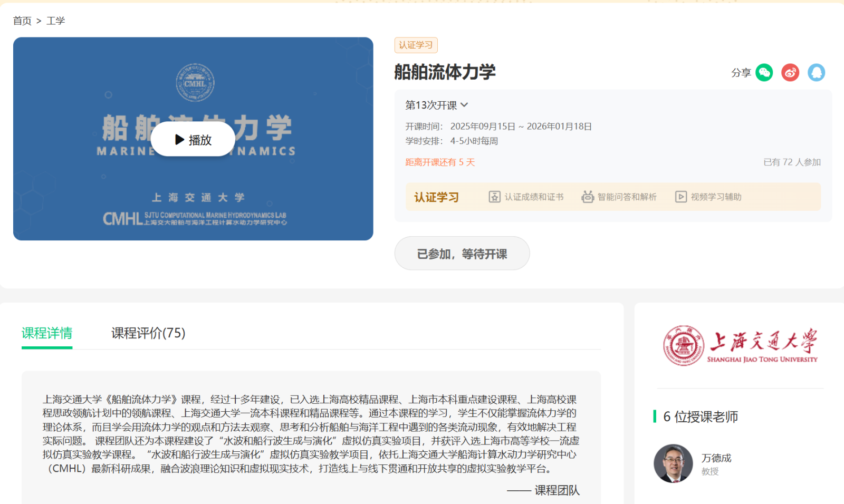Click the 距离开课还有 5 天 notice
This screenshot has height=504, width=844.
tap(440, 162)
